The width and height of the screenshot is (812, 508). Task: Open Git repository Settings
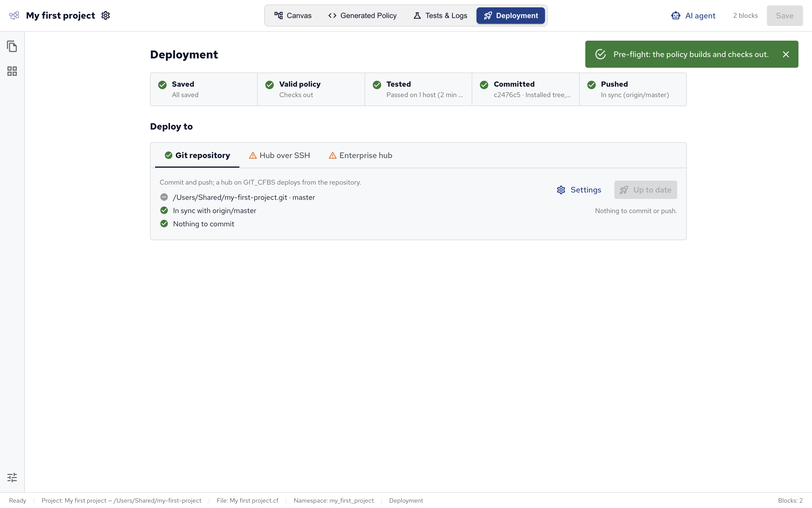[579, 190]
